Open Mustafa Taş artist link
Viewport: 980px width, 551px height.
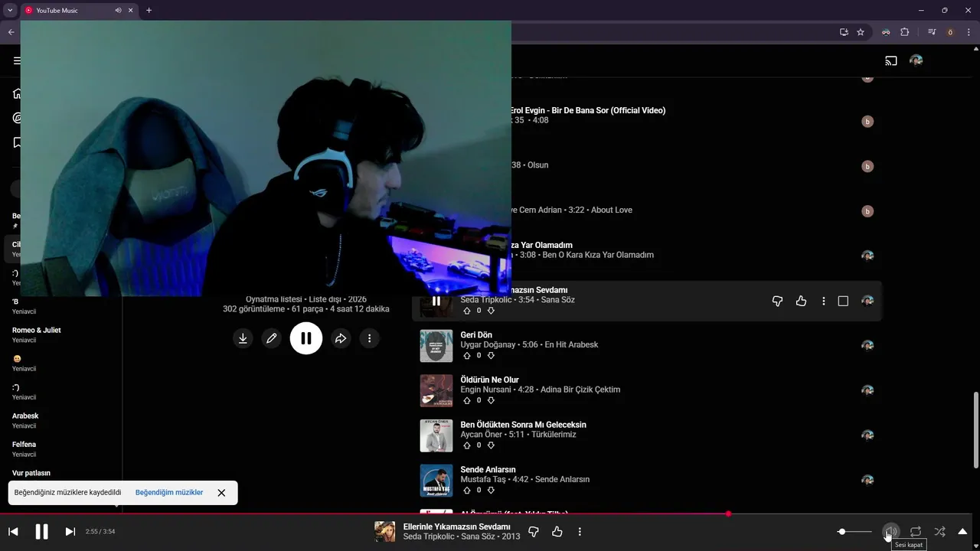coord(484,479)
